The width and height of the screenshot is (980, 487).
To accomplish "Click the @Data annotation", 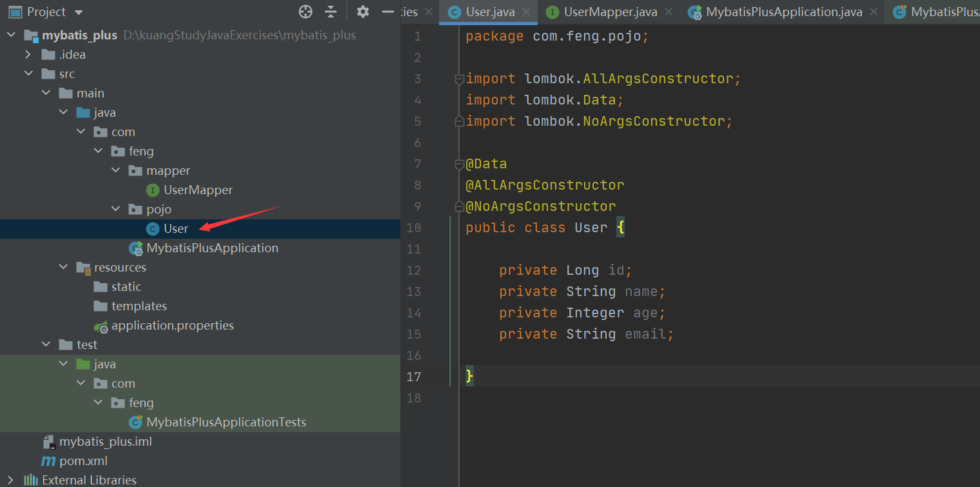I will point(486,164).
